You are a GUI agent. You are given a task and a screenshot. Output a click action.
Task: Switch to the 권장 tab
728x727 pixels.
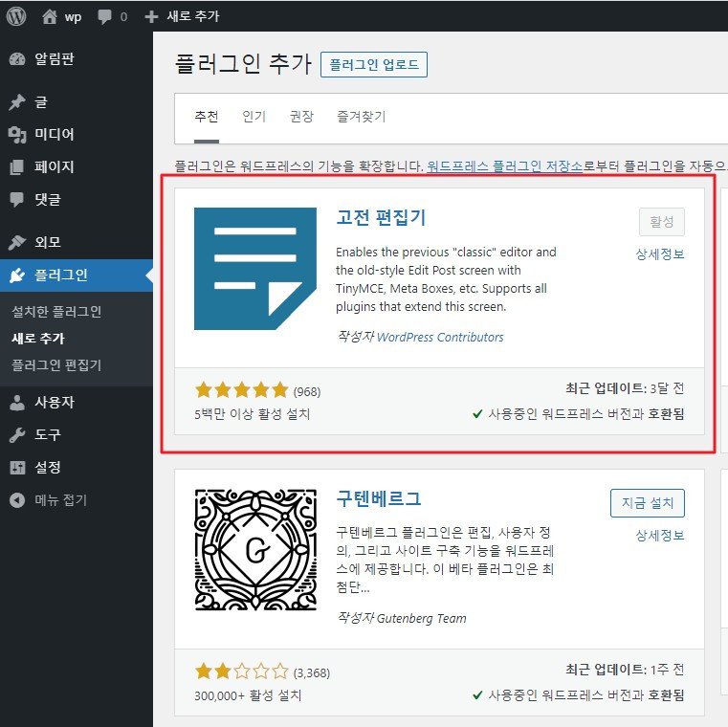click(301, 116)
